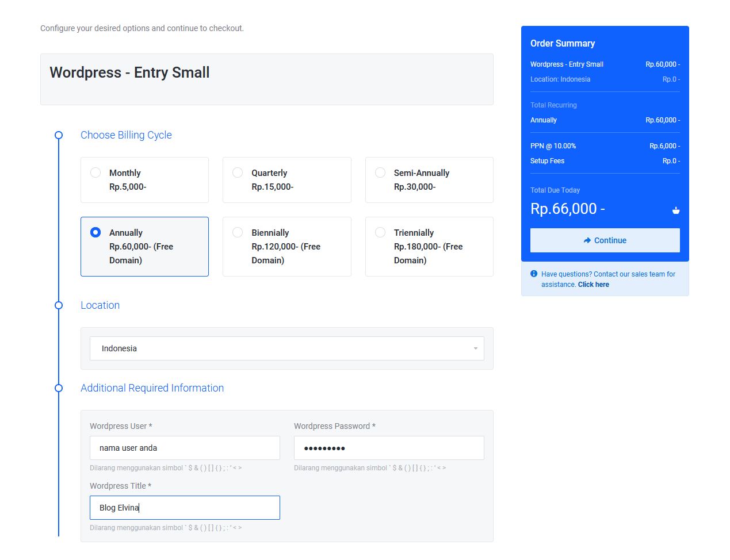Select the Biennially Rp.120,000 plan
The width and height of the screenshot is (730, 560).
pos(238,232)
